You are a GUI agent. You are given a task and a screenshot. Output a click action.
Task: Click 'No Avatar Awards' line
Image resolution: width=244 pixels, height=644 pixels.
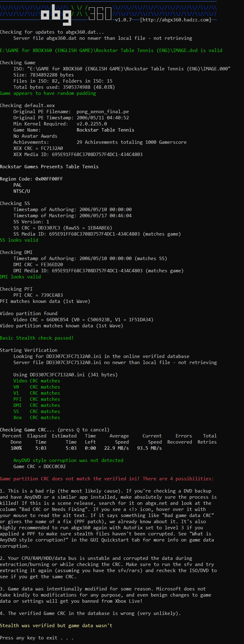(x=35, y=136)
